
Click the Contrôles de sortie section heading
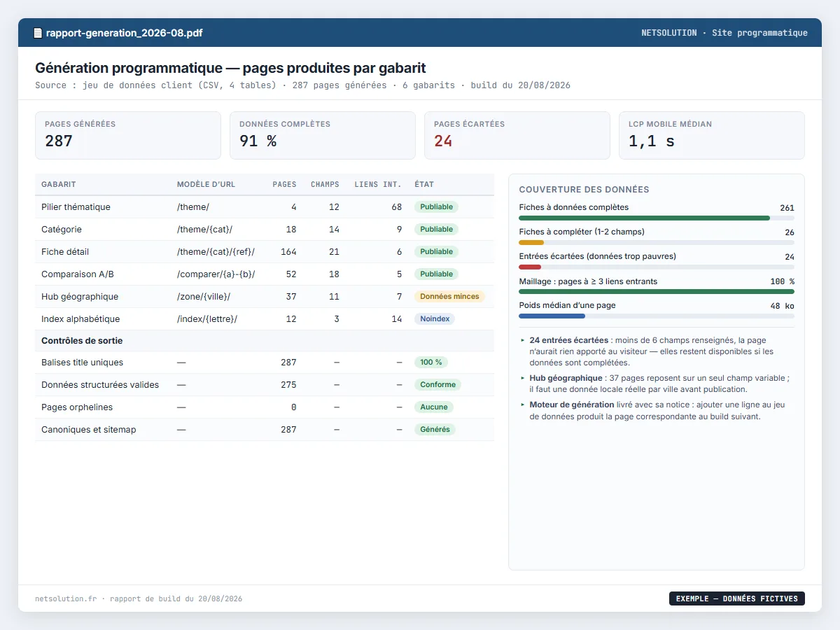coord(82,341)
